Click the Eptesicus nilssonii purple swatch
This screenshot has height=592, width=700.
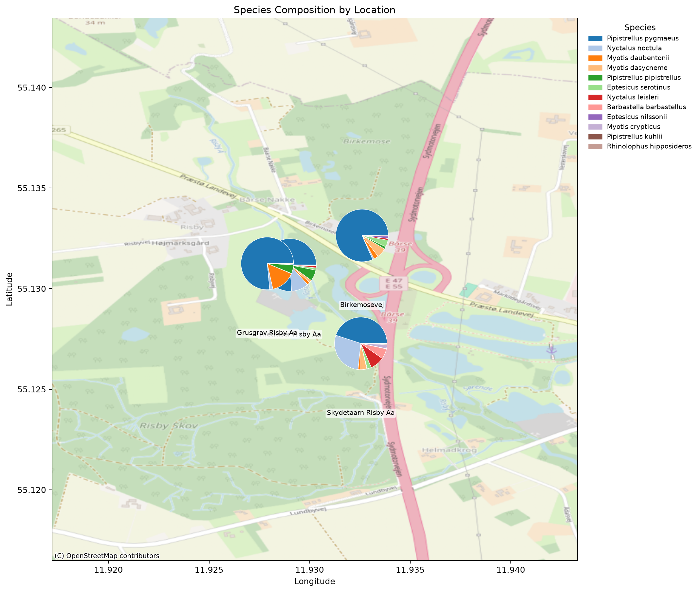595,117
